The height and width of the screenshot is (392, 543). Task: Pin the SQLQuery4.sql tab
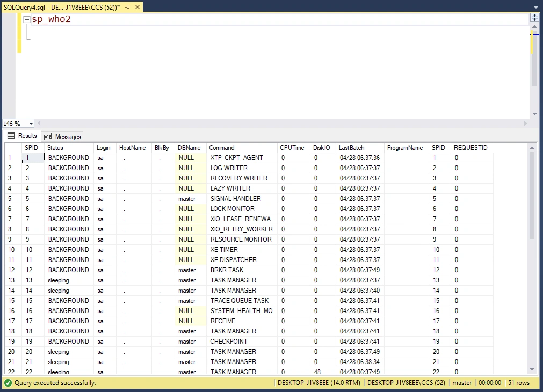click(x=127, y=7)
